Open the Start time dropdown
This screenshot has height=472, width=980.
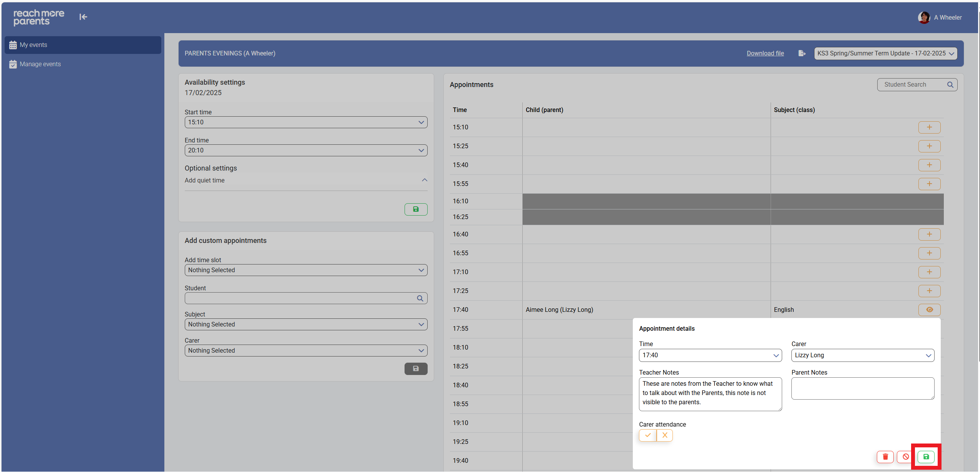[306, 122]
